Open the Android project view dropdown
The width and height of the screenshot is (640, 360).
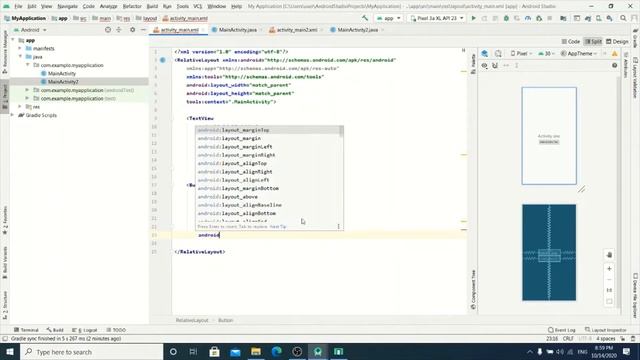pyautogui.click(x=30, y=30)
